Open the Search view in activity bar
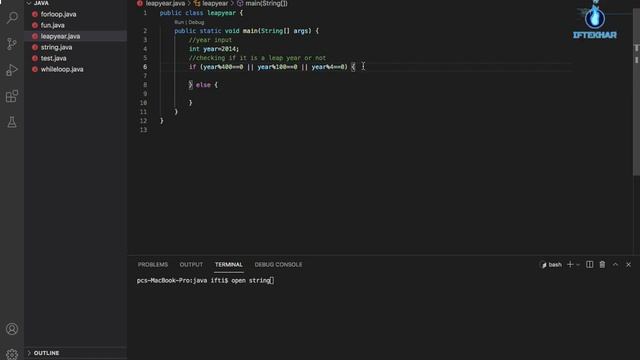 click(12, 18)
